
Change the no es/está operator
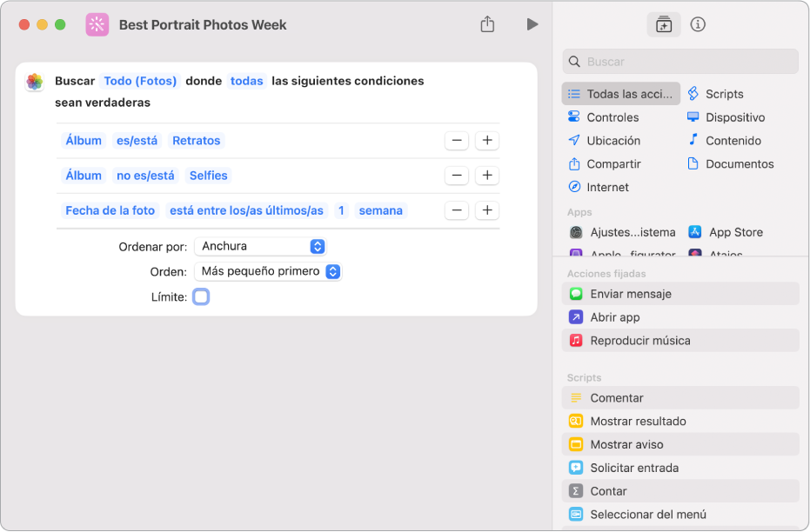tap(145, 176)
